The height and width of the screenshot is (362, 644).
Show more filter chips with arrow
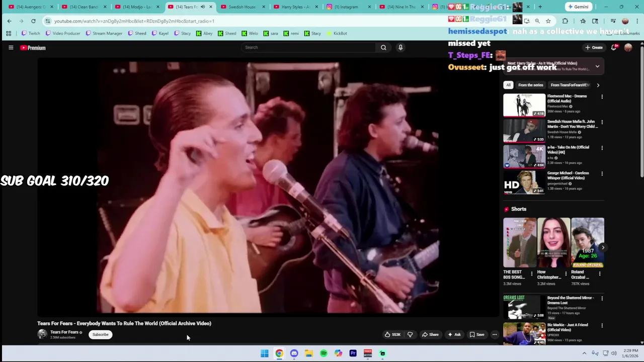[598, 85]
